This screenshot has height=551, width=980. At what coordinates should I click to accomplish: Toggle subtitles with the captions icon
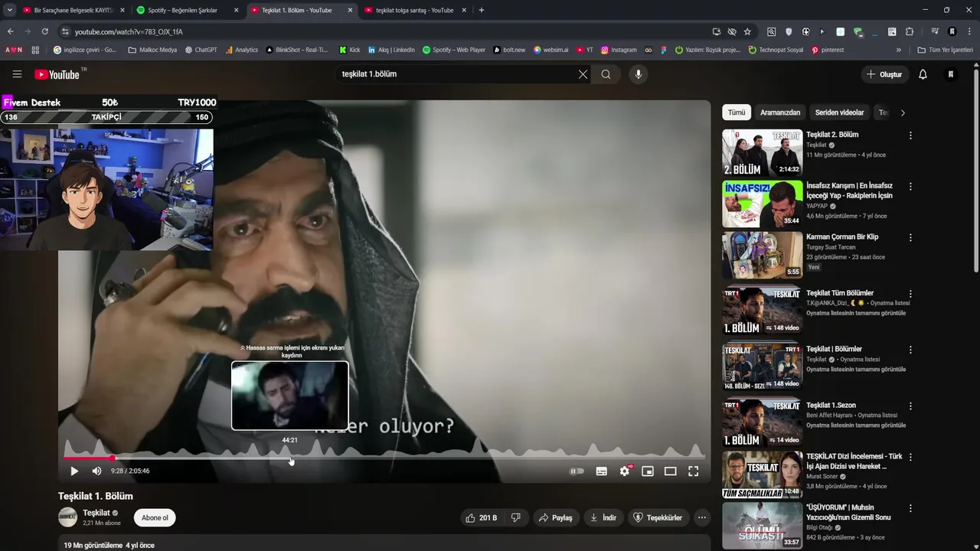(602, 471)
